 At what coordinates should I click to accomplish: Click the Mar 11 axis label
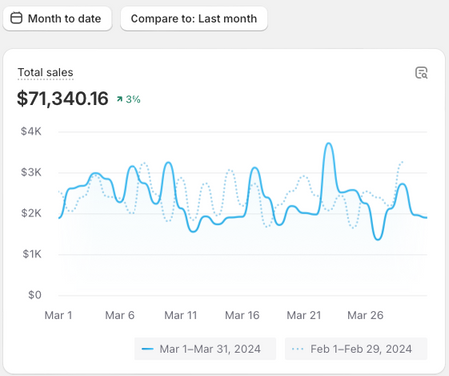click(x=181, y=315)
